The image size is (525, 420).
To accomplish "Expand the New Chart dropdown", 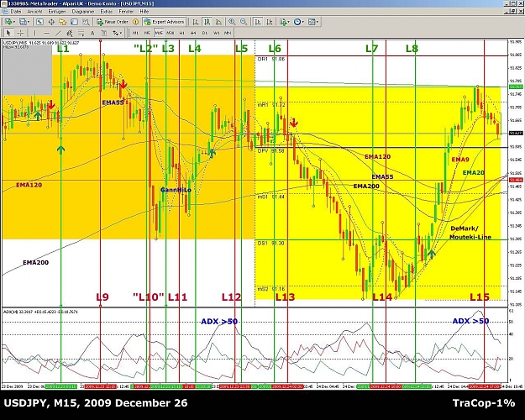I will click(x=13, y=22).
